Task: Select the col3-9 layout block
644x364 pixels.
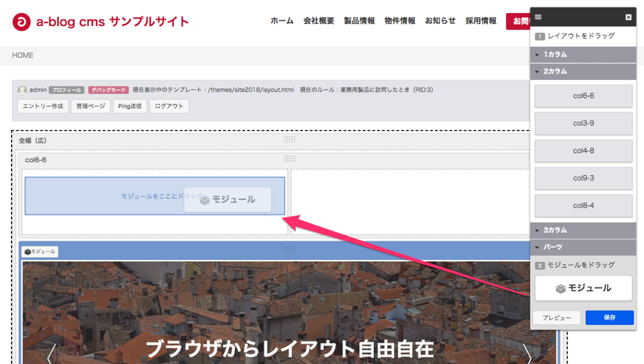Action: (x=583, y=124)
